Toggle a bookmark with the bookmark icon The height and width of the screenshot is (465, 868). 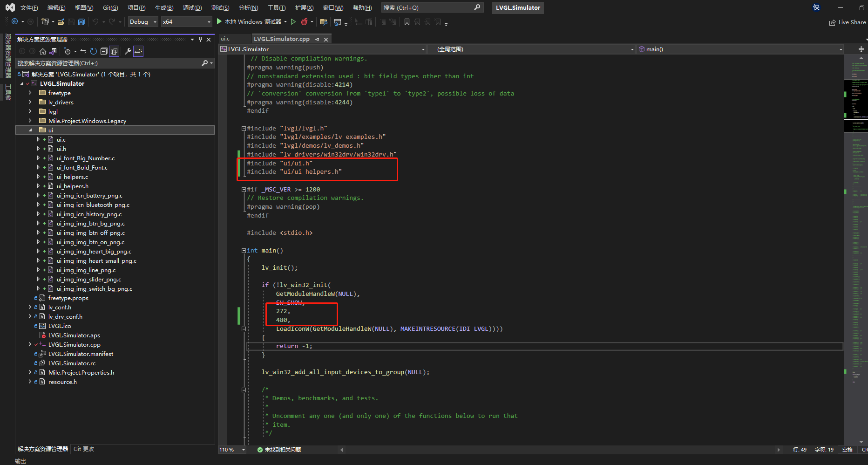(x=407, y=21)
